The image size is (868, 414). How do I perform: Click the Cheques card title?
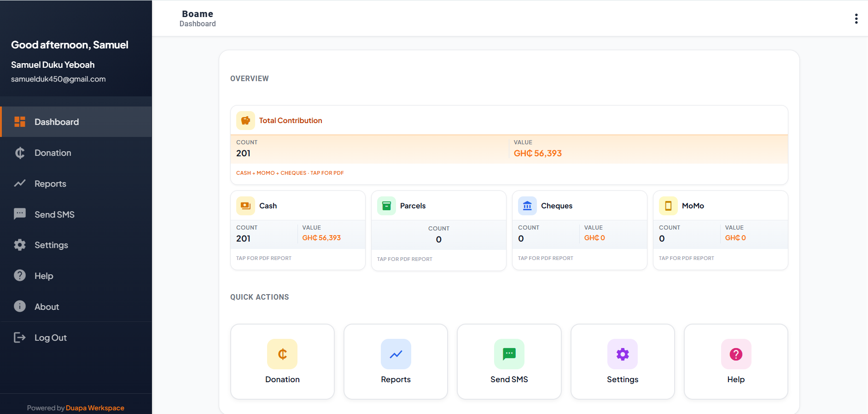(x=557, y=206)
